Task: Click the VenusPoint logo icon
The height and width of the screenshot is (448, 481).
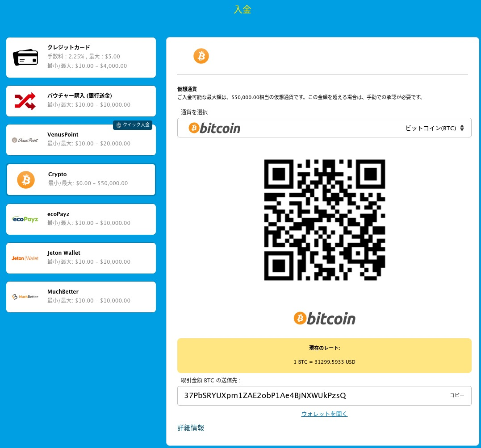Action: coord(25,140)
